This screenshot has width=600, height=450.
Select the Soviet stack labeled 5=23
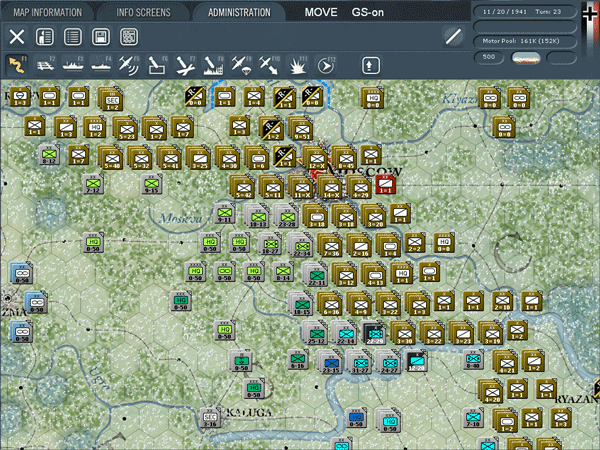[126, 128]
